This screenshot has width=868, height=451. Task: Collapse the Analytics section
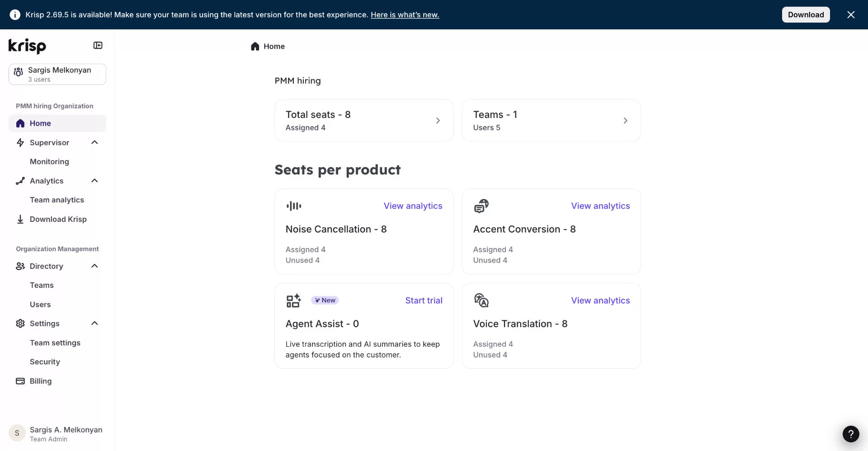pyautogui.click(x=94, y=180)
